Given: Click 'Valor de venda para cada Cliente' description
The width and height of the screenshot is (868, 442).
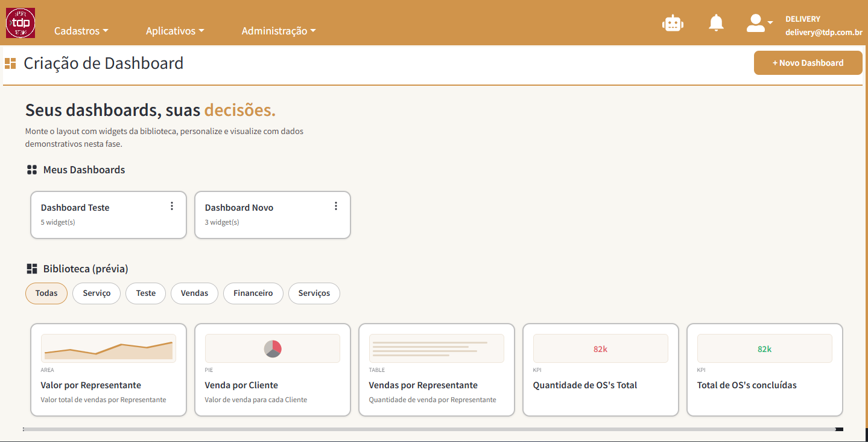Looking at the screenshot, I should 256,400.
